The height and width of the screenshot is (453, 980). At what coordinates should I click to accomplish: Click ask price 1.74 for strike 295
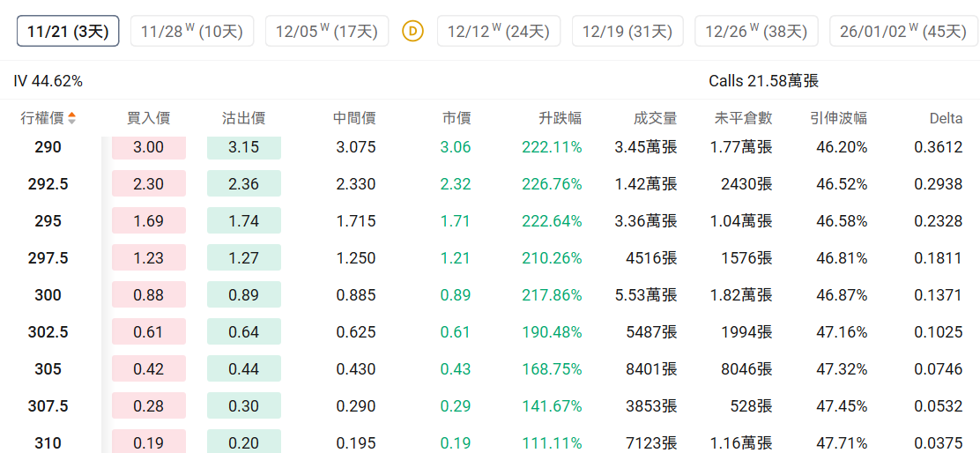pyautogui.click(x=243, y=221)
